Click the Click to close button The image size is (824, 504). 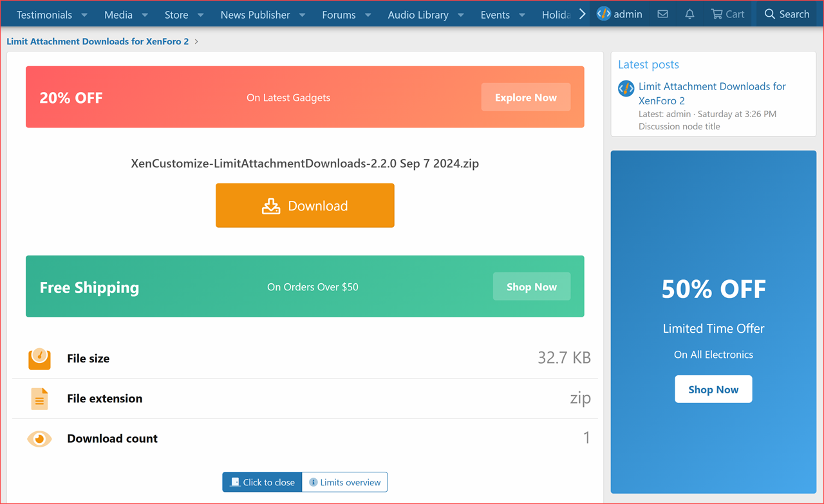[x=262, y=482]
